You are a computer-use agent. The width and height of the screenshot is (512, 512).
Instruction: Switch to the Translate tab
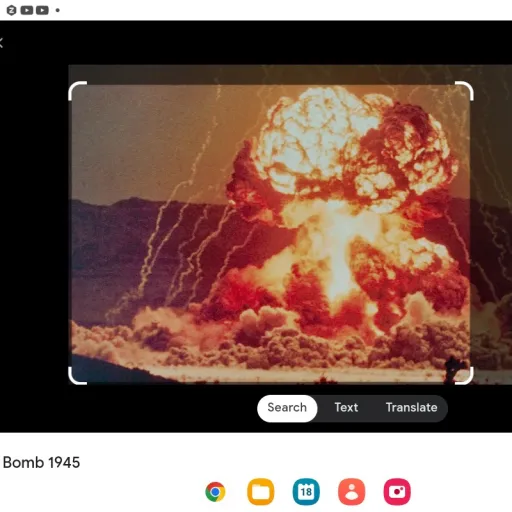[x=411, y=407]
